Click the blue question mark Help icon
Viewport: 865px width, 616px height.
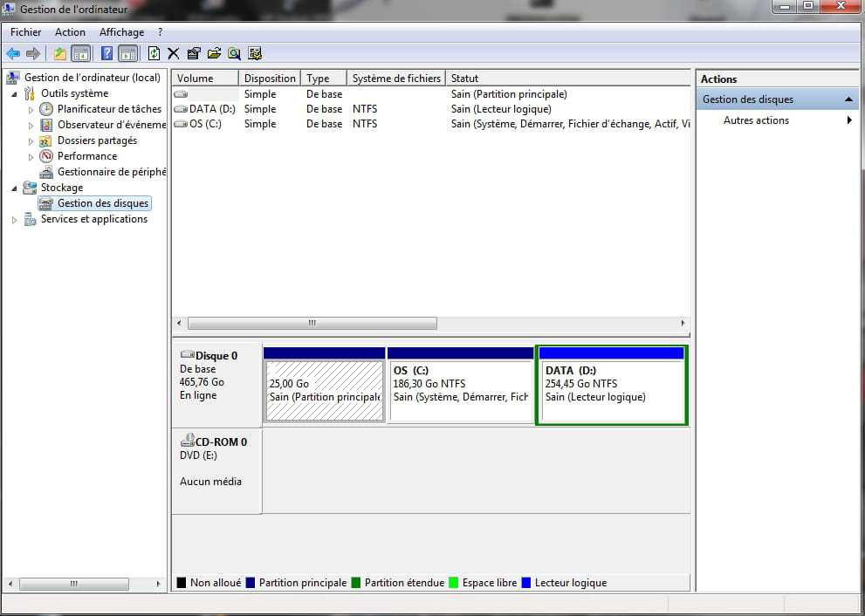pyautogui.click(x=106, y=53)
